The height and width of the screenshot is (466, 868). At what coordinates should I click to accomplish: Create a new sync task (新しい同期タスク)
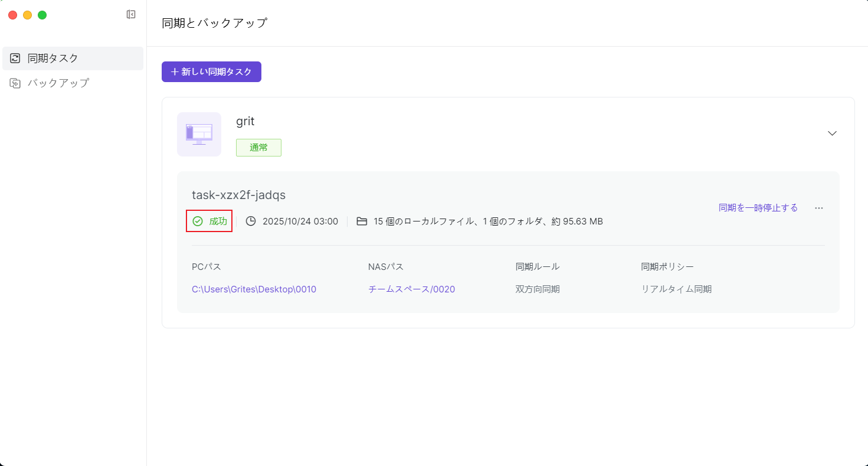(x=211, y=71)
